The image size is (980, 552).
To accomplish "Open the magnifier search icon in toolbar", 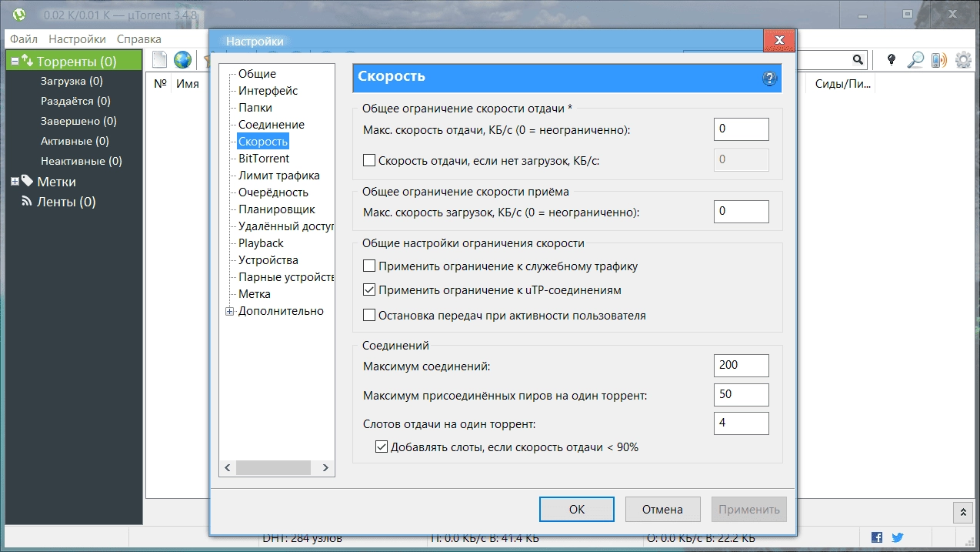I will point(914,59).
